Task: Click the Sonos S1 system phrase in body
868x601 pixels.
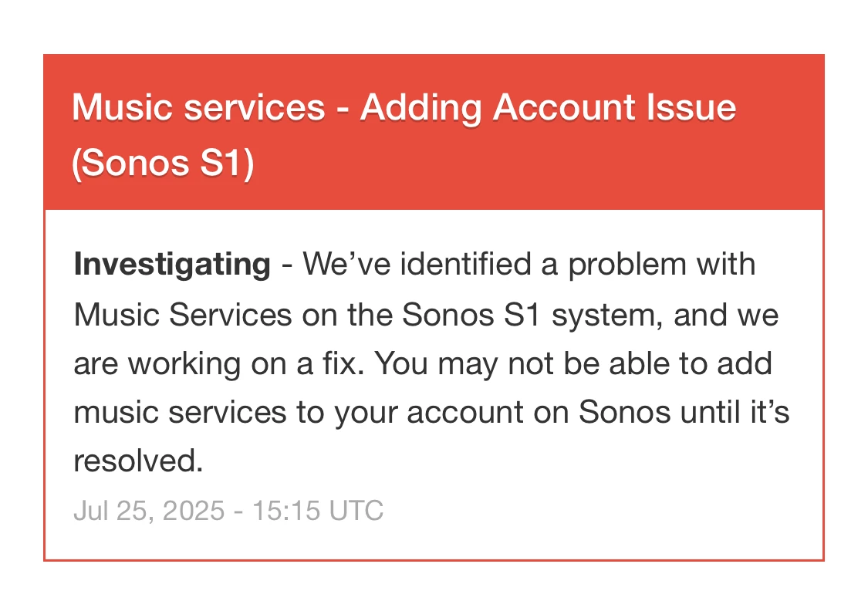Action: pyautogui.click(x=529, y=315)
